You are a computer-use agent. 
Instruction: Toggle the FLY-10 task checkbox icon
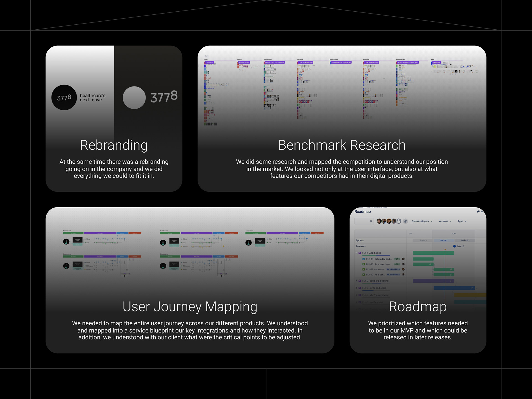coord(364,259)
